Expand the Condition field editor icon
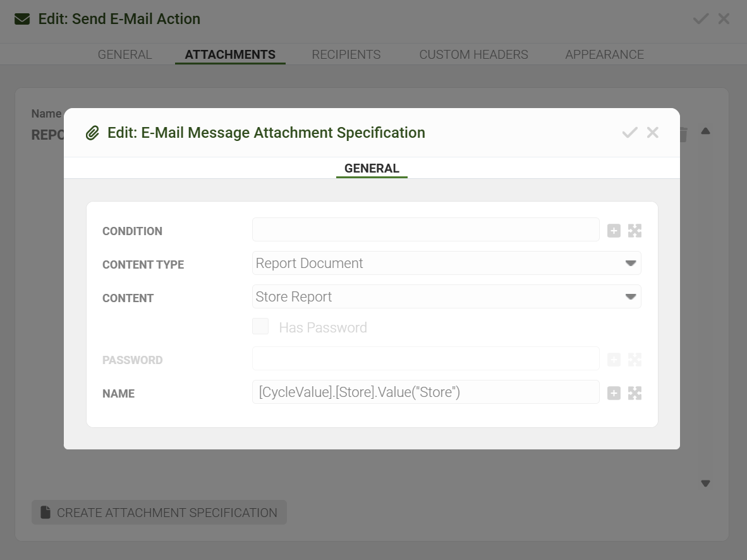This screenshot has height=560, width=747. click(635, 231)
